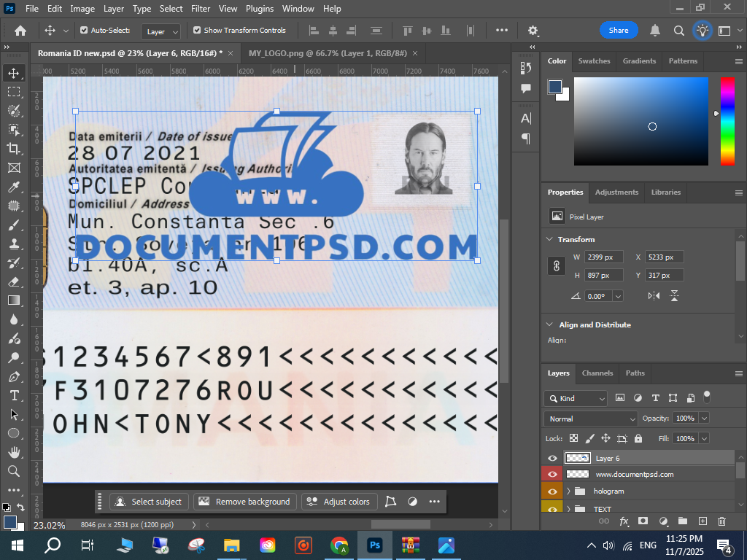747x560 pixels.
Task: Hide Layer 6 using its eye icon
Action: (552, 458)
